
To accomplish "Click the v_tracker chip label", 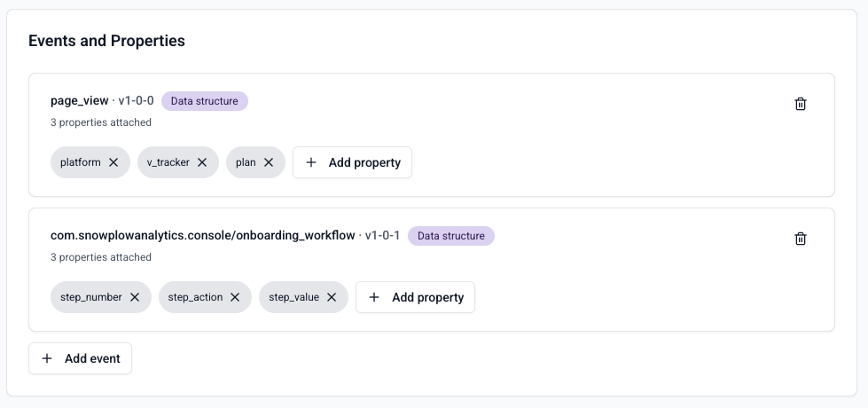I will point(168,162).
